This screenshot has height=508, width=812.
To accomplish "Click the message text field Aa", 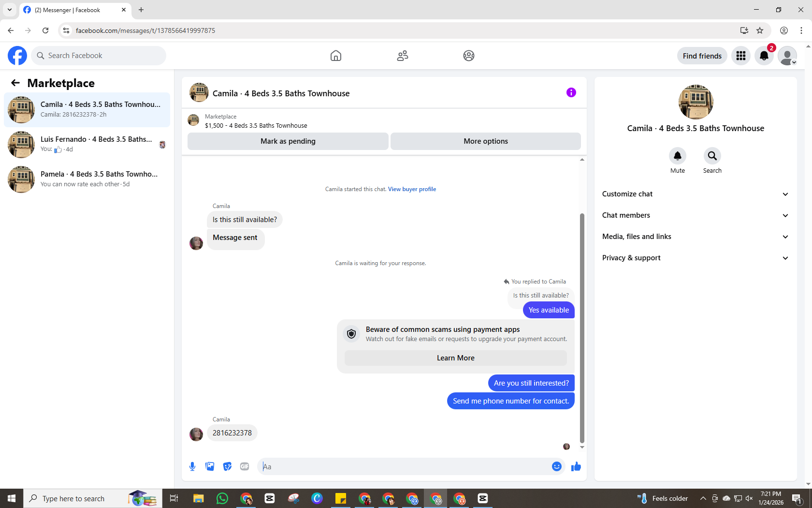I will coord(405,466).
